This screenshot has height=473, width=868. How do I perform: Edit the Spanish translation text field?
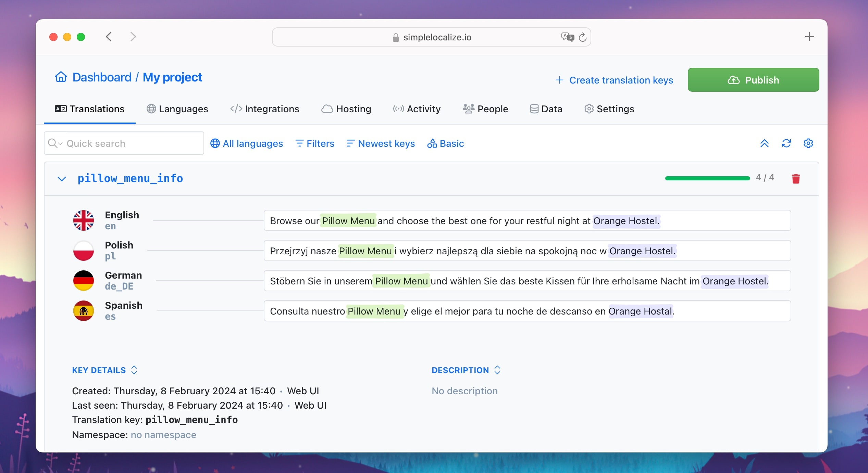[x=527, y=311]
